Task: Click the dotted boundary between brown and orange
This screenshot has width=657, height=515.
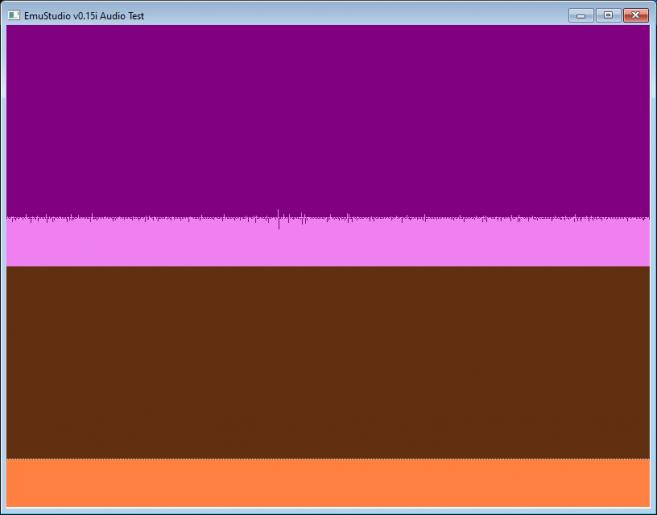Action: (x=328, y=459)
